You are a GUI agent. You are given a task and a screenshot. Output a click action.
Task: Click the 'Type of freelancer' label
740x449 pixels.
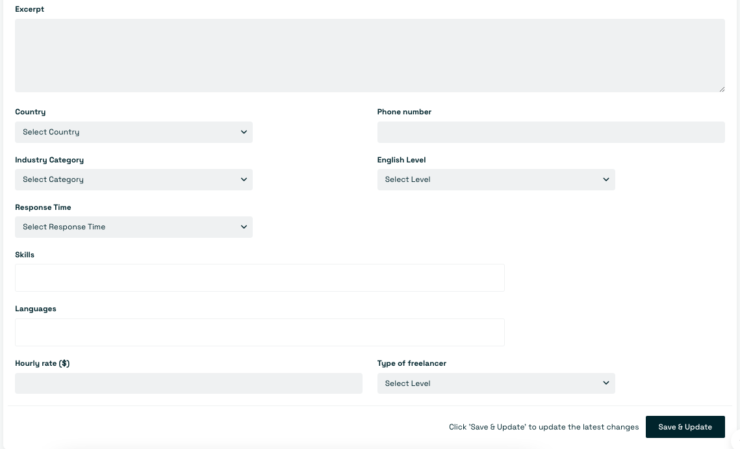412,363
